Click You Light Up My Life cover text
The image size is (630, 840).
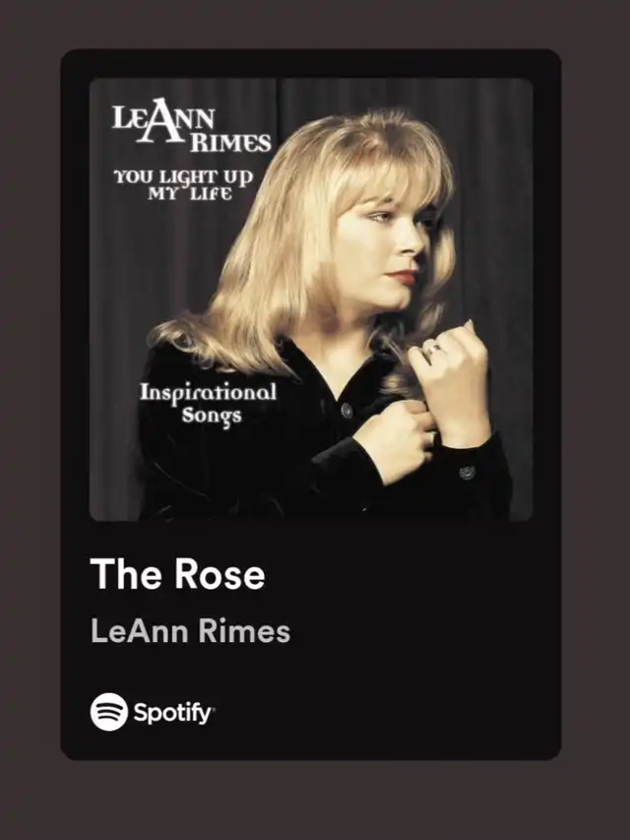pos(182,185)
